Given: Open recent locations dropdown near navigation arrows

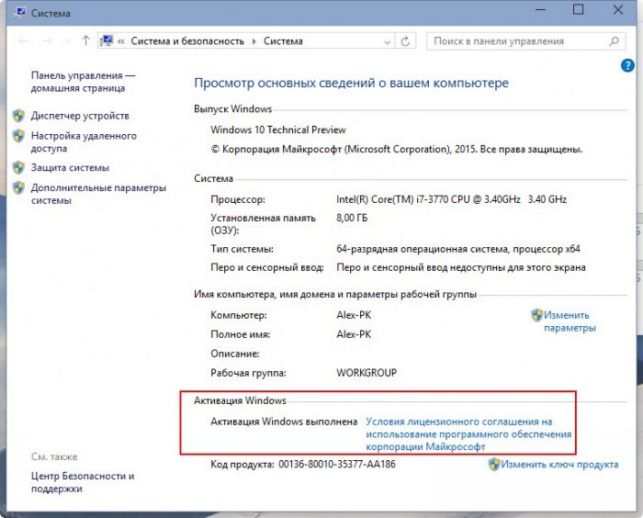Looking at the screenshot, I should [x=67, y=41].
